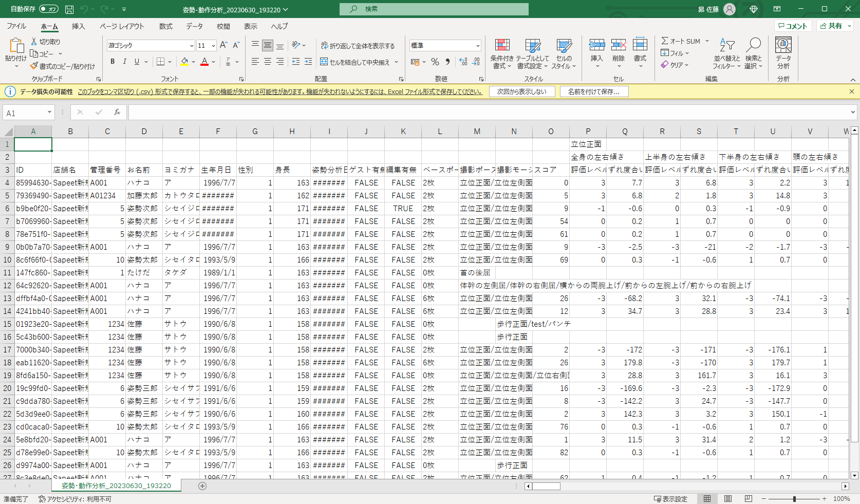Open the Formulas (数式) tab

165,26
